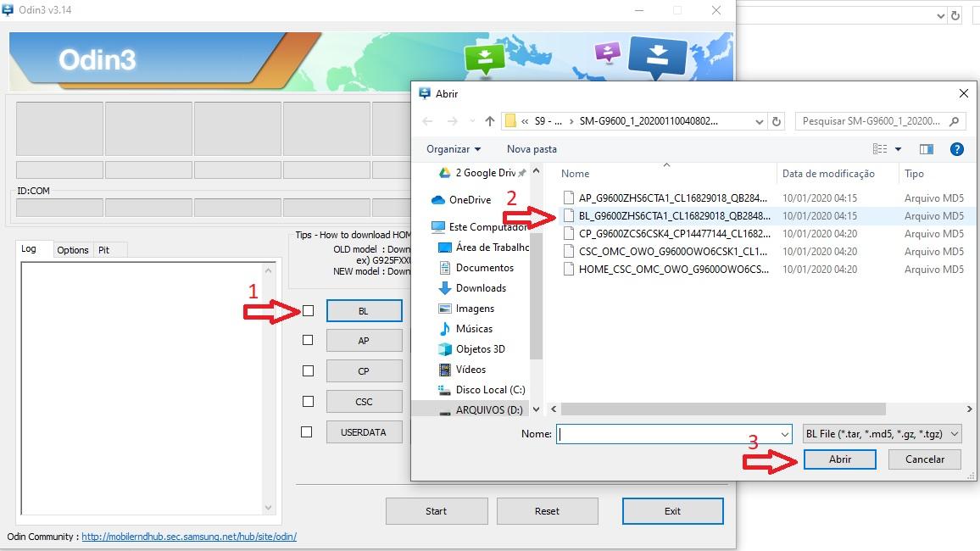Image resolution: width=980 pixels, height=551 pixels.
Task: Select Documentos in the sidebar
Action: pos(476,267)
